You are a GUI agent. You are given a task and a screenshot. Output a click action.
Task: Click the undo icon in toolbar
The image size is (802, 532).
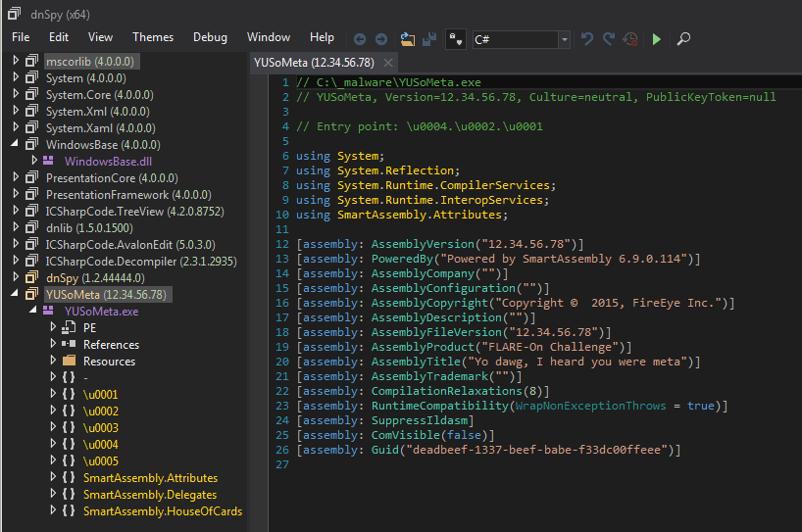pos(587,39)
